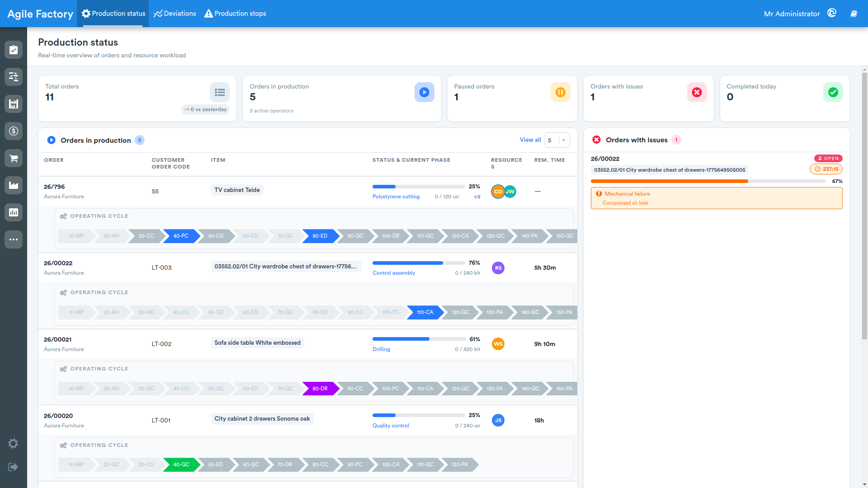The height and width of the screenshot is (488, 868).
Task: Click the CD resource avatar for order 26/796
Action: coord(498,192)
